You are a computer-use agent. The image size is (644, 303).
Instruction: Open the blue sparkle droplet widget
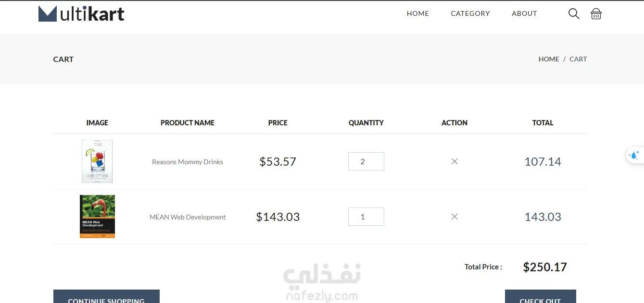[634, 155]
